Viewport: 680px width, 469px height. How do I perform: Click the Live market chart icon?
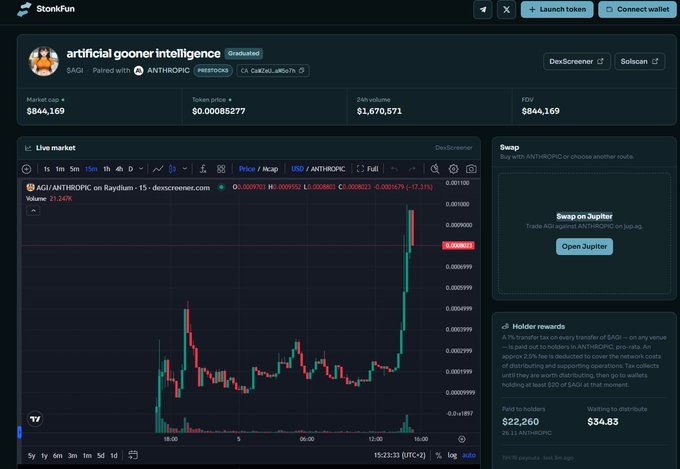28,148
